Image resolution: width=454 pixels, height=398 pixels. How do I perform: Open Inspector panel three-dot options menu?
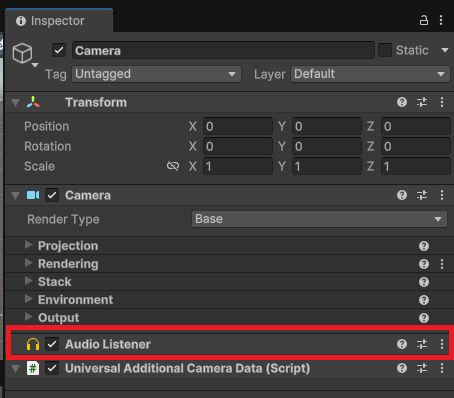pyautogui.click(x=441, y=20)
